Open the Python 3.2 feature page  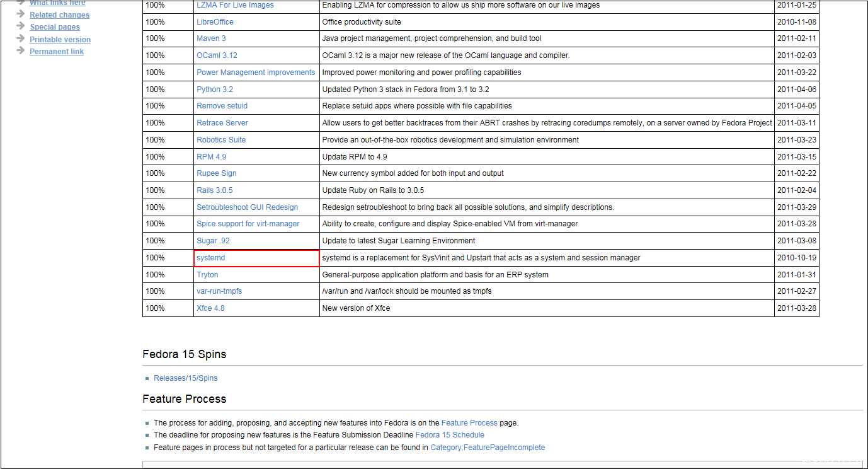215,90
